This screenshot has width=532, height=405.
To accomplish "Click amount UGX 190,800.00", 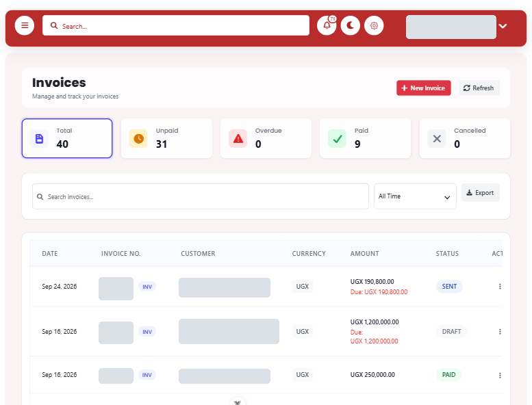I will (x=372, y=282).
